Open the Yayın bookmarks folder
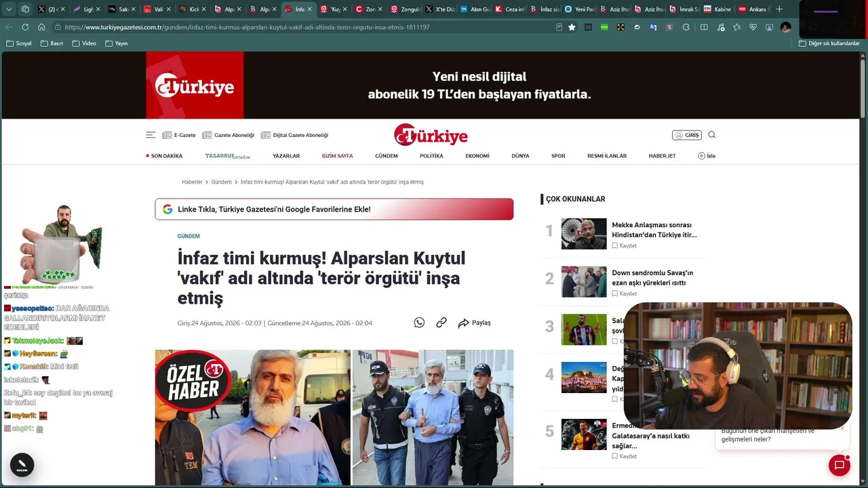 point(116,43)
